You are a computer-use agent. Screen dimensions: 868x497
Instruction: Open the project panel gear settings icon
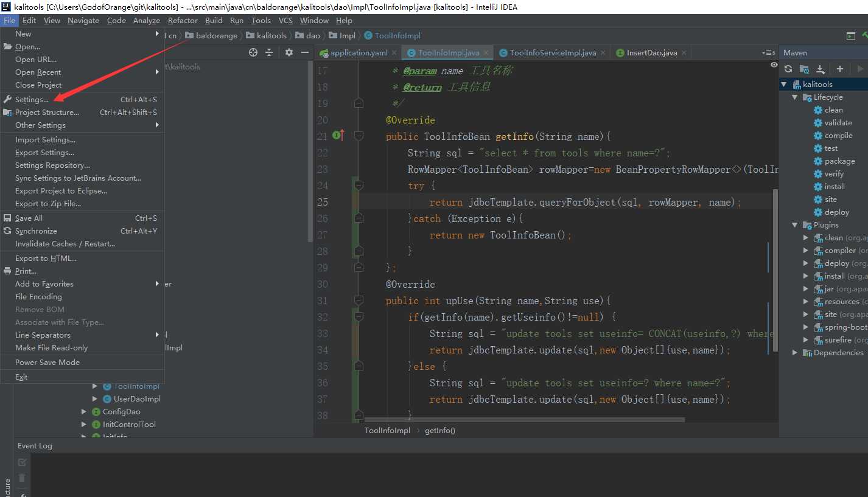289,52
